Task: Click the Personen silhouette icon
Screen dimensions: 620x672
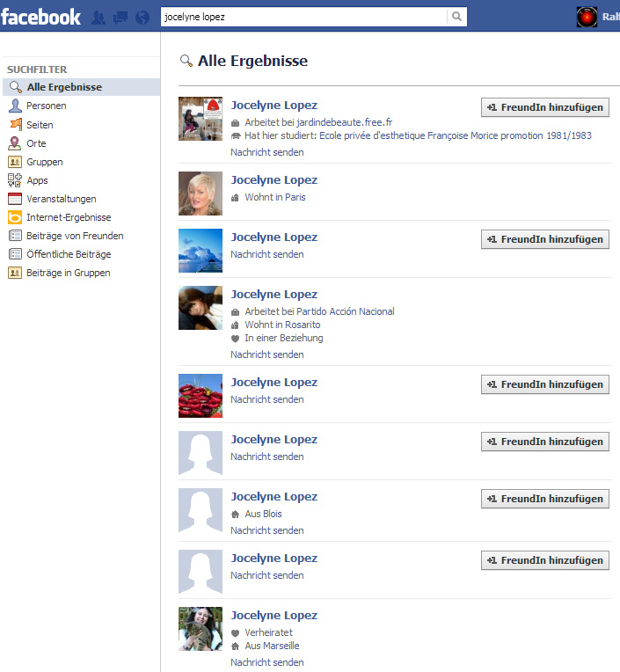Action: [15, 106]
